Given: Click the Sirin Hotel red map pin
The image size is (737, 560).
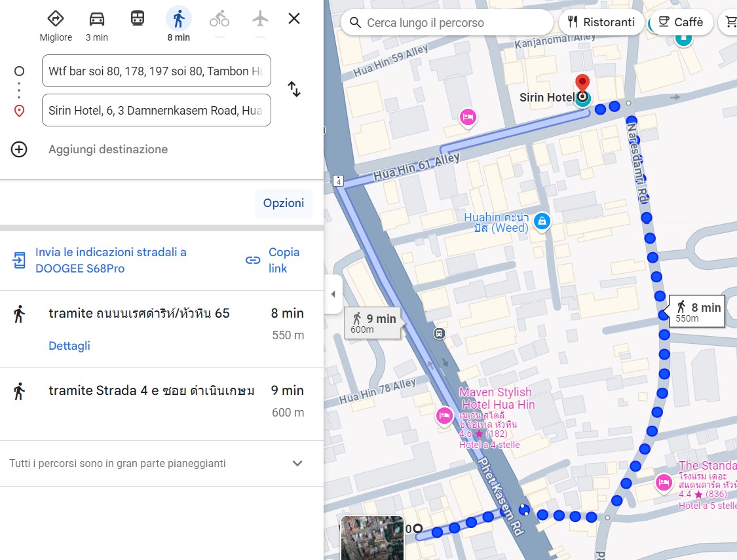Looking at the screenshot, I should click(582, 84).
